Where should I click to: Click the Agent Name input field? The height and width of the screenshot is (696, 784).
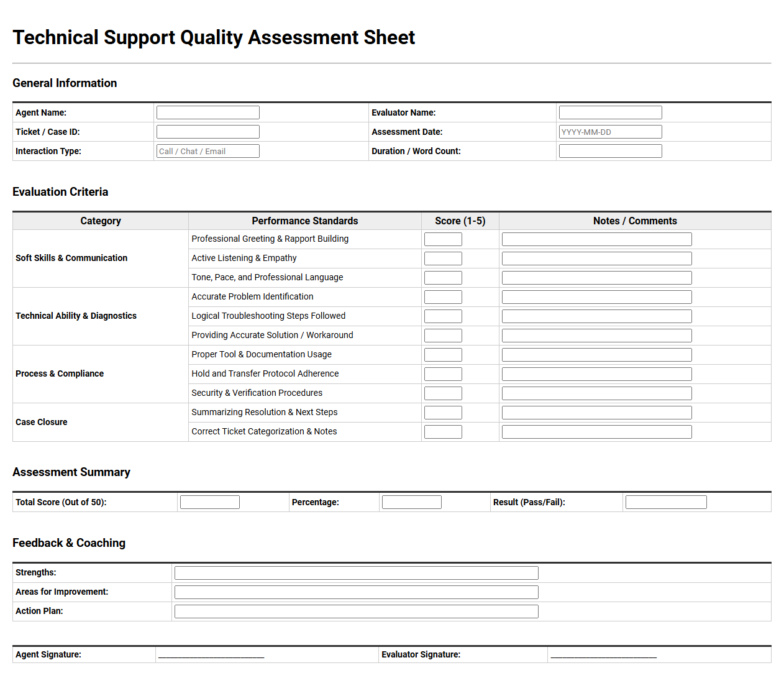208,112
